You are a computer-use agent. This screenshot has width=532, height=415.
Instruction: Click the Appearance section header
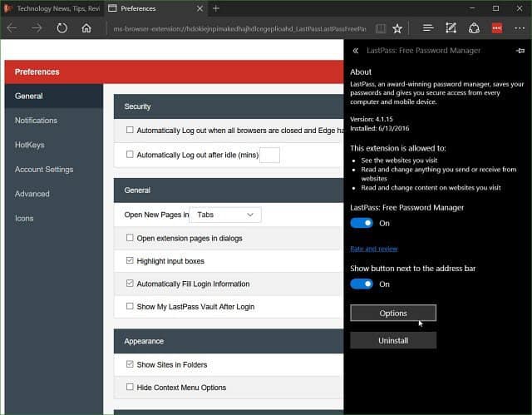pyautogui.click(x=229, y=341)
